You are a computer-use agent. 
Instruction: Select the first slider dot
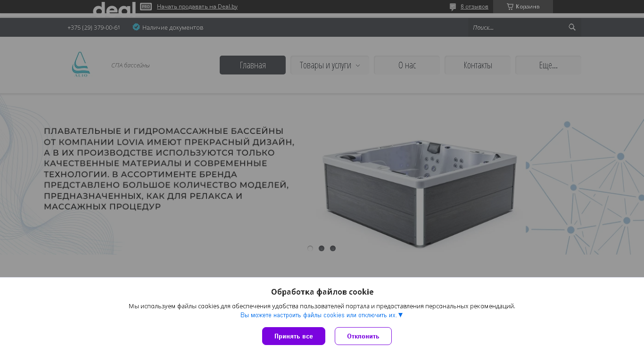click(310, 248)
